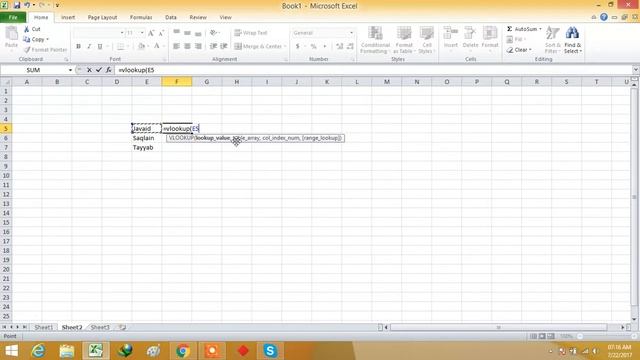Click the Increase Font Size icon

pyautogui.click(x=151, y=33)
